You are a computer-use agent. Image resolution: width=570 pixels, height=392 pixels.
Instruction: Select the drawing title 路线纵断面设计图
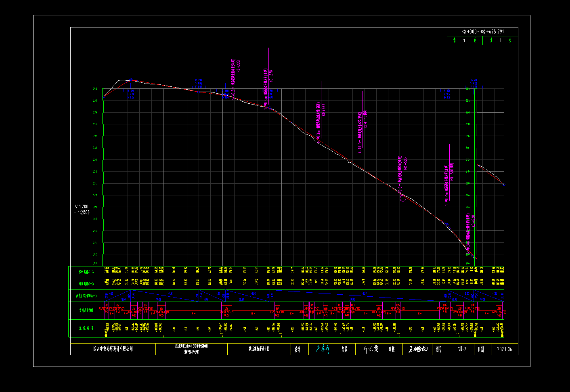pos(259,349)
